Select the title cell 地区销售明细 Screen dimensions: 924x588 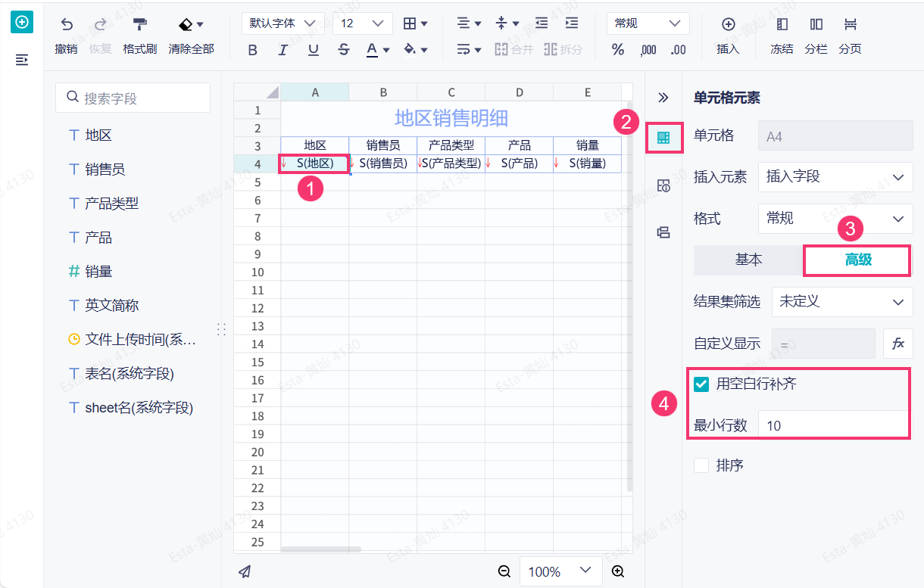coord(451,118)
